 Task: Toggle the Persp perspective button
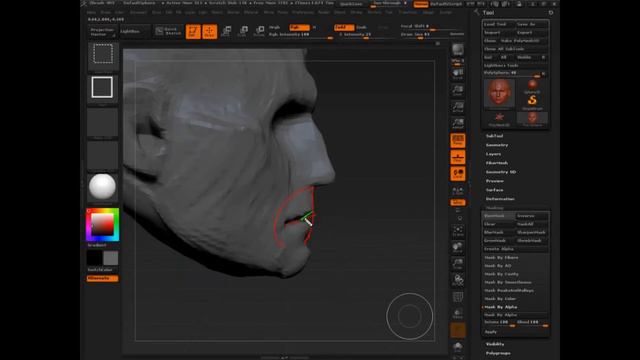(458, 140)
